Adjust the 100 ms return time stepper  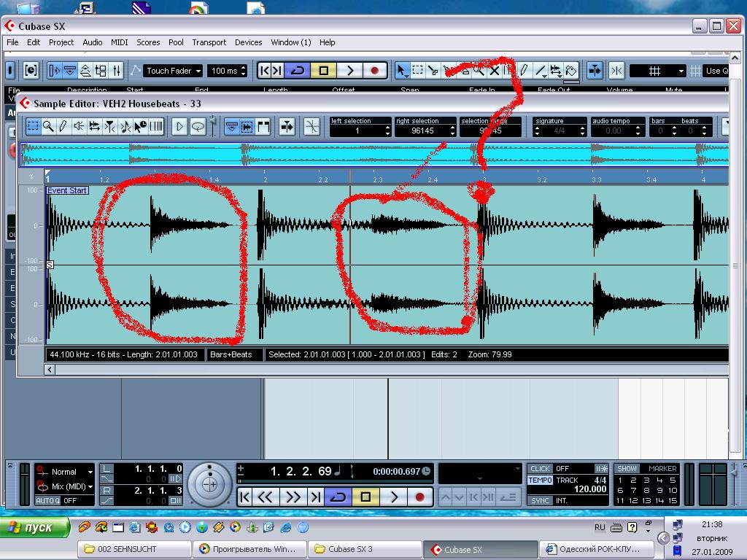tap(244, 71)
